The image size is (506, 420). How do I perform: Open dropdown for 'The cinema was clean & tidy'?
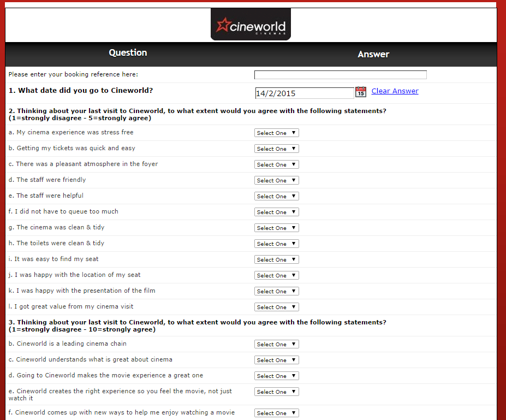coord(277,228)
